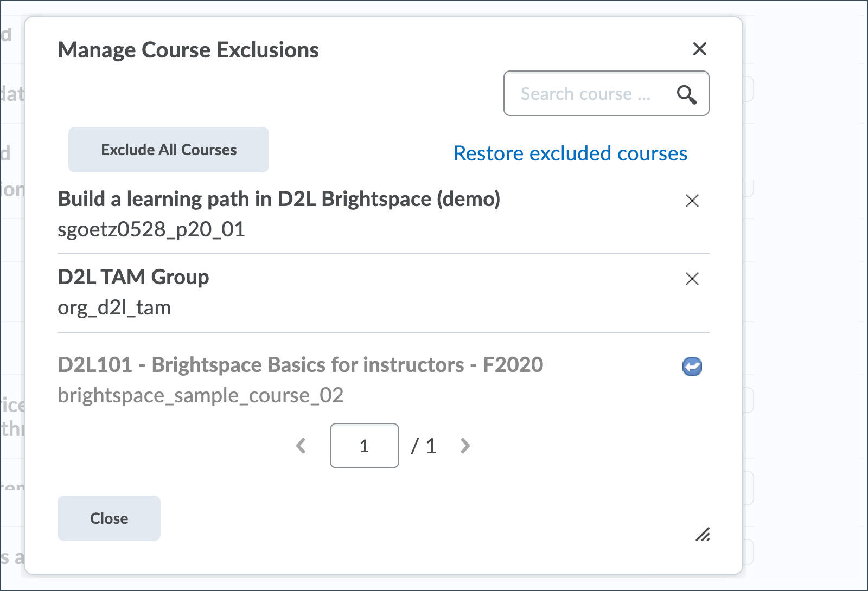Click the brightspace_sample_course_02 course code
868x591 pixels.
(201, 395)
